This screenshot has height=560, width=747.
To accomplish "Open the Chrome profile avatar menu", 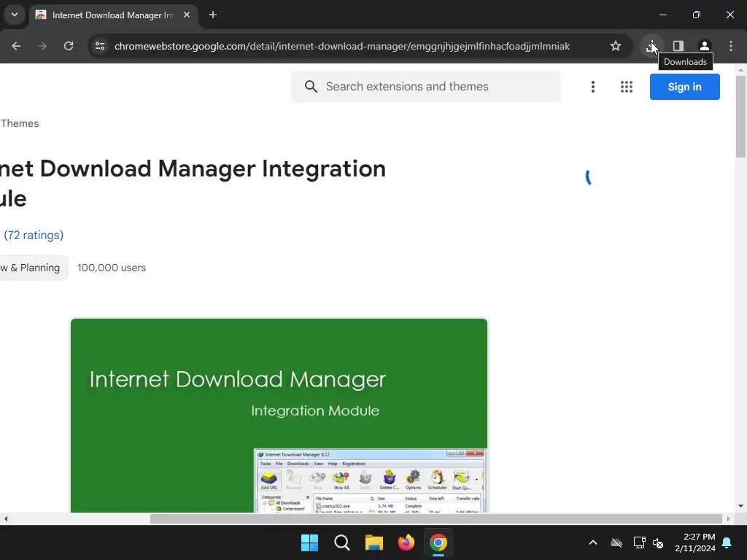I will [x=705, y=46].
